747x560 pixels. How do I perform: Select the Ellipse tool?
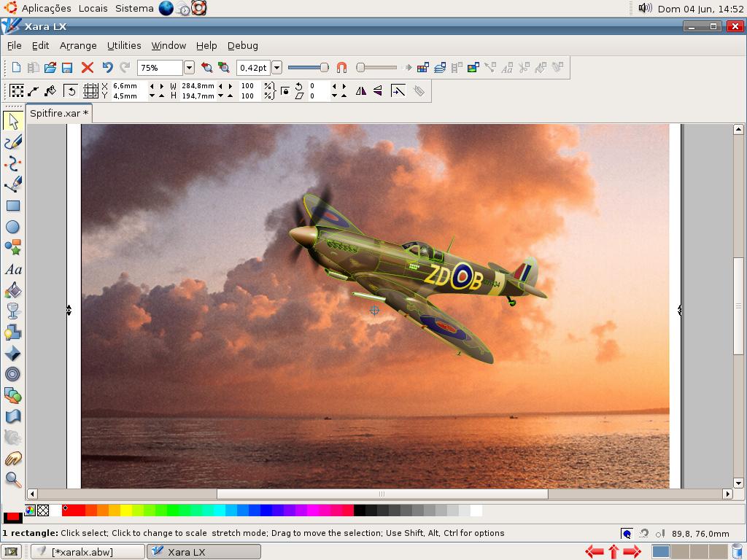pos(13,227)
